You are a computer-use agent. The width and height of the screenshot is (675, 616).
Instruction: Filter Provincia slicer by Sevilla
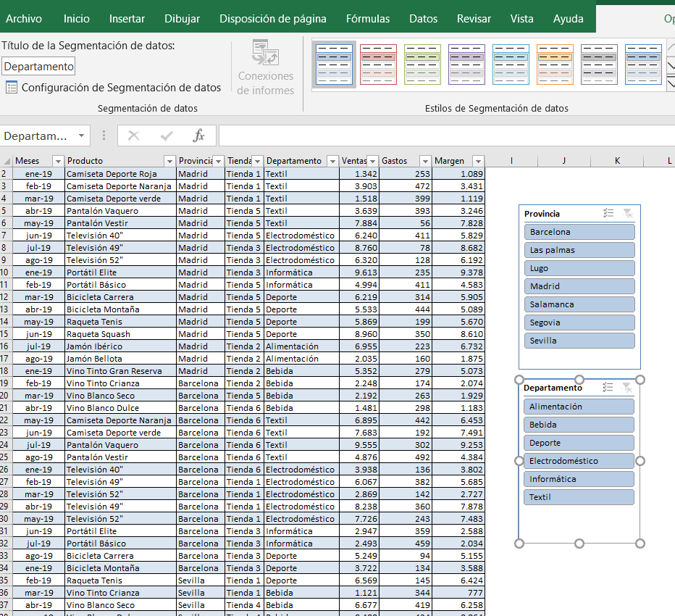coord(579,341)
